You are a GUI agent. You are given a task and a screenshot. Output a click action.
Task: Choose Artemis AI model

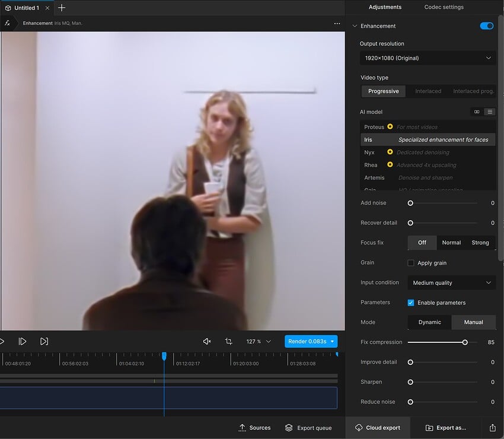tap(428, 177)
